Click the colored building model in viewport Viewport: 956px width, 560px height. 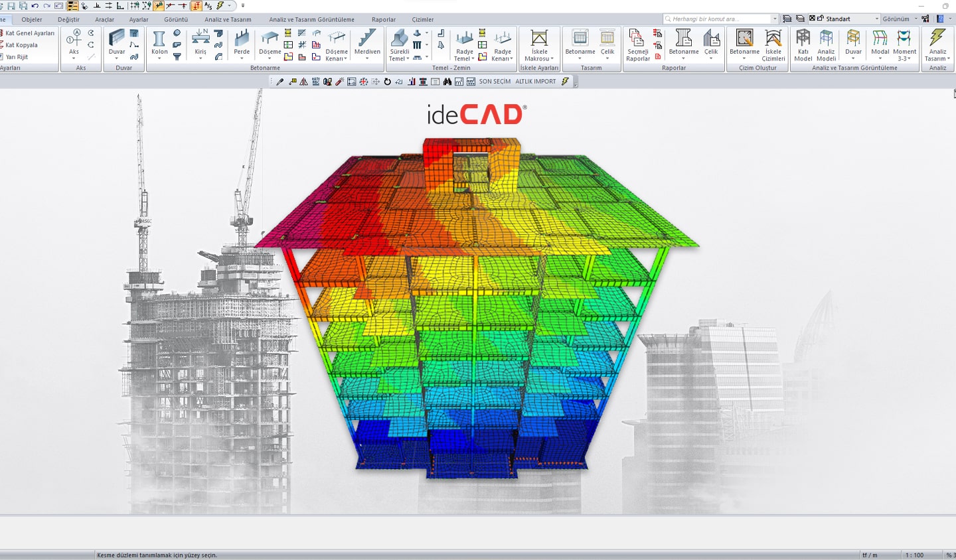point(475,309)
